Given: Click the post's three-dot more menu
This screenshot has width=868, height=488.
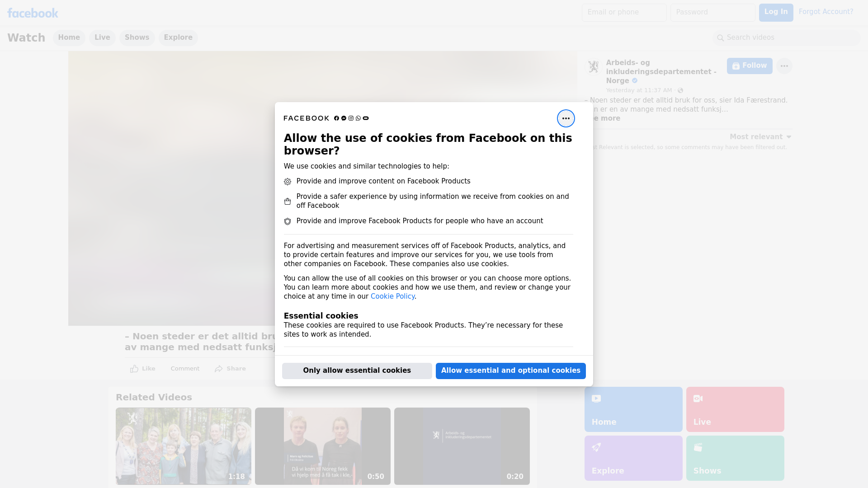Looking at the screenshot, I should 784,66.
